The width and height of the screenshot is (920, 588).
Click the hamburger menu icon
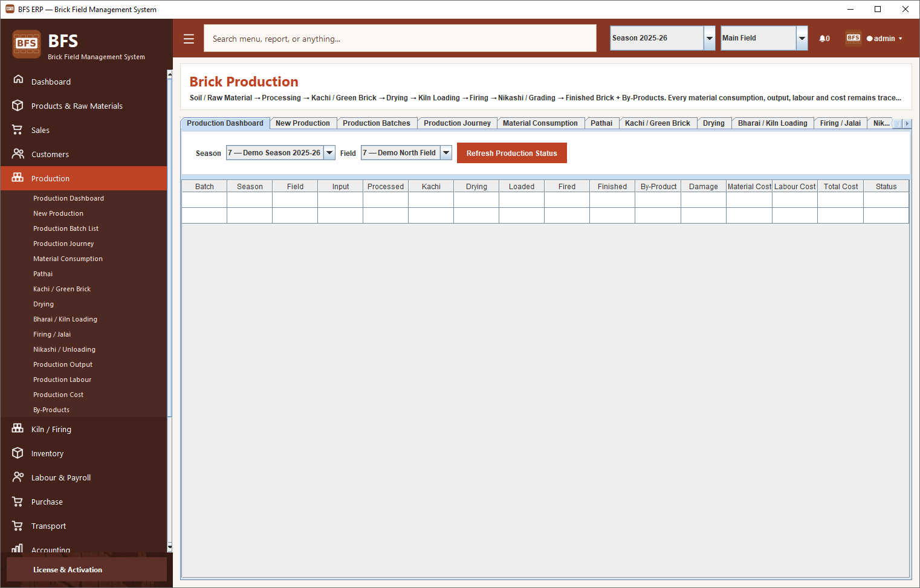click(189, 39)
